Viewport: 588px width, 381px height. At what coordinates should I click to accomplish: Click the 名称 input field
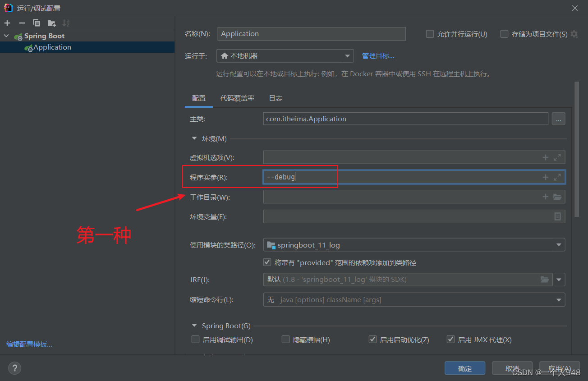(x=312, y=34)
